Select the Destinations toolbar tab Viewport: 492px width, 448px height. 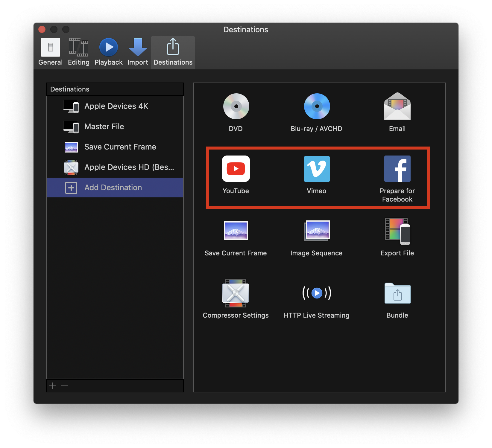pos(173,52)
